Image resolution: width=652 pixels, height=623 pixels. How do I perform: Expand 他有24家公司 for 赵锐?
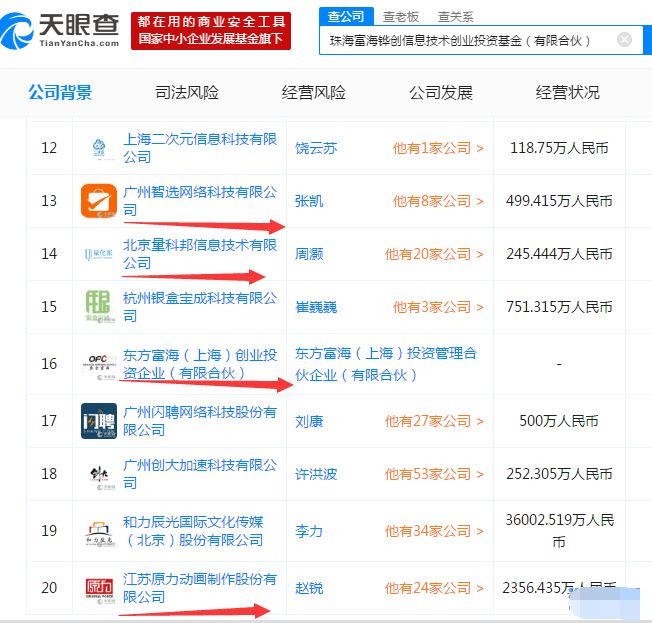(x=435, y=588)
